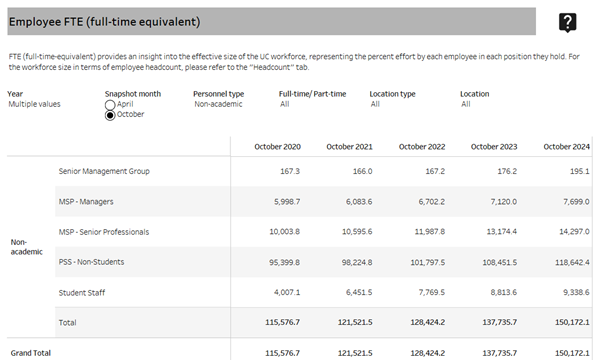This screenshot has width=600, height=360.
Task: Click the October 2023 column header
Action: 494,147
